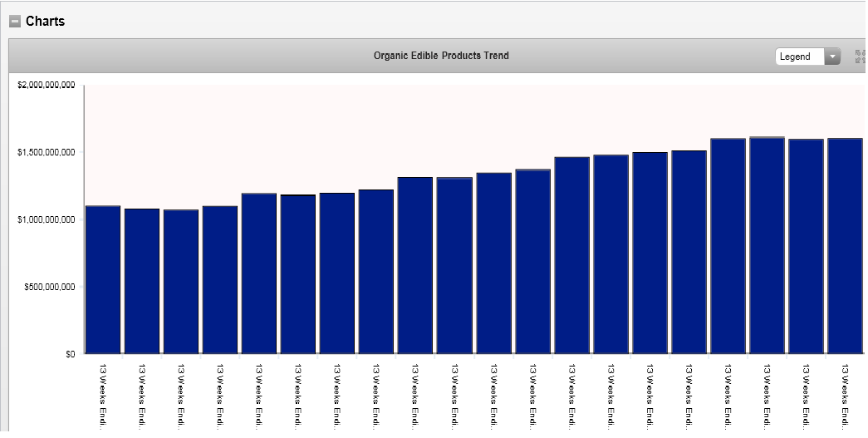Click the $1,500,000,000 axis label
This screenshot has width=868, height=438.
[46, 153]
